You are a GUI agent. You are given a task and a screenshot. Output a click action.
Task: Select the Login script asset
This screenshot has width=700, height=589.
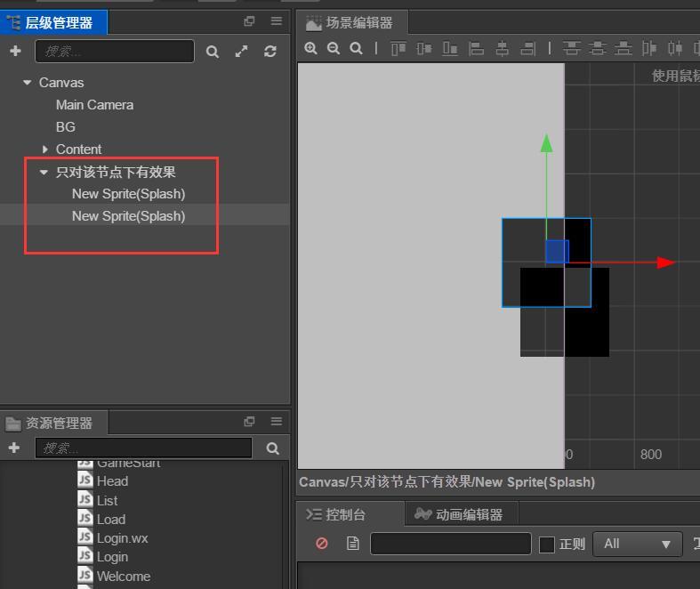(112, 557)
